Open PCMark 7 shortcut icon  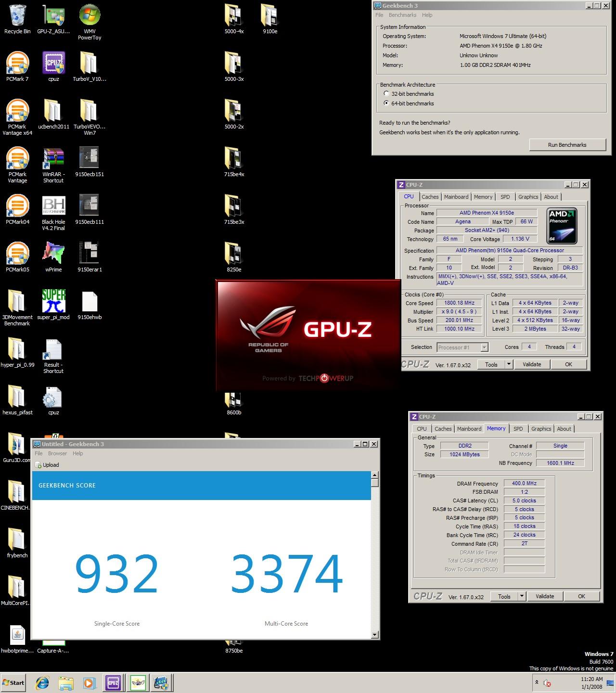17,67
